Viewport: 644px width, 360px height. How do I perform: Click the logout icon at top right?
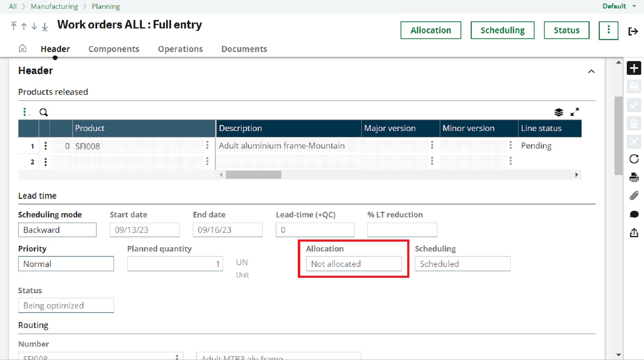point(633,31)
